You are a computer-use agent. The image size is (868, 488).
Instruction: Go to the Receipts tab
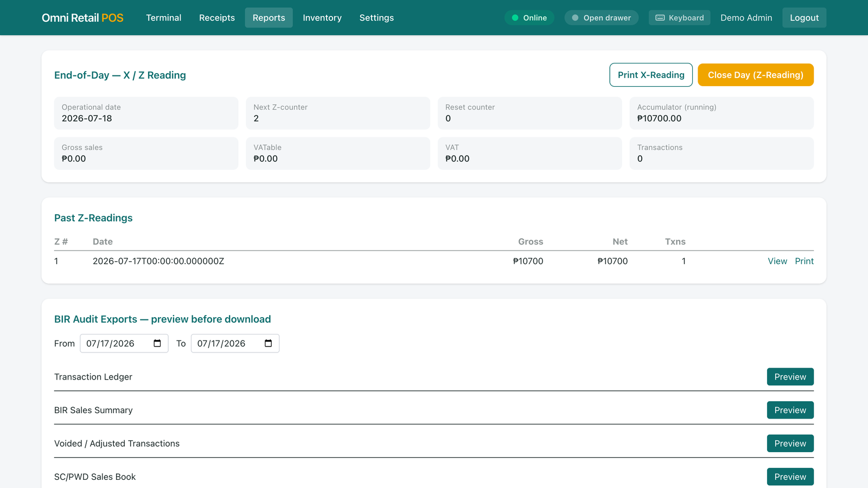point(217,18)
